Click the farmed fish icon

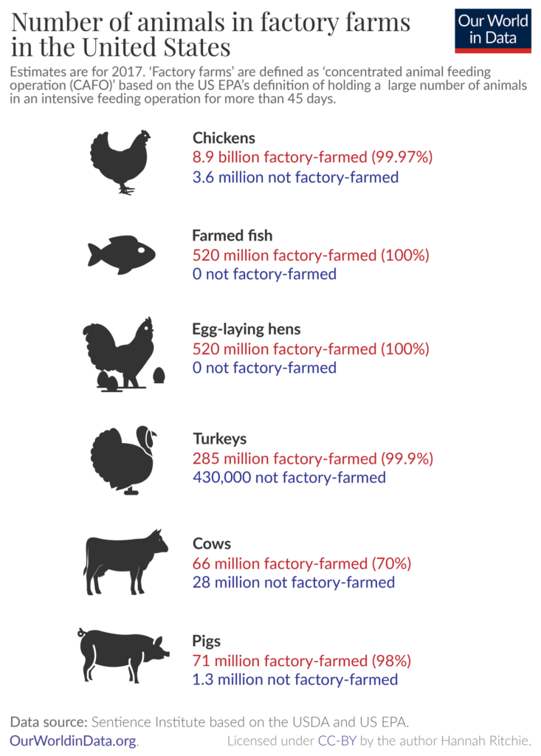point(122,255)
